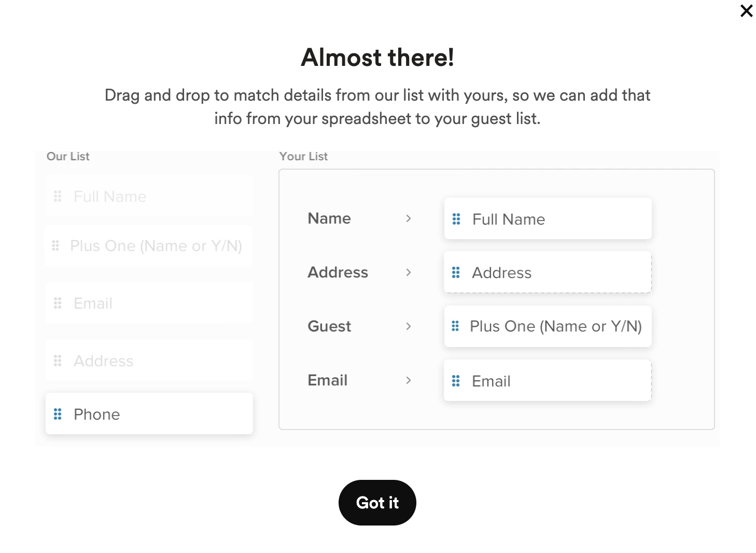
Task: Click drag handle of matched Address card
Action: (x=456, y=272)
